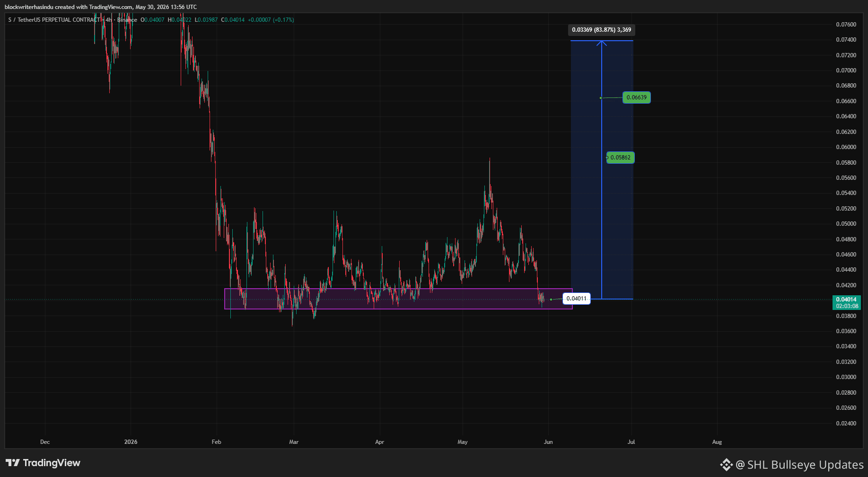Click the white 0.04011 price callout

tap(577, 299)
